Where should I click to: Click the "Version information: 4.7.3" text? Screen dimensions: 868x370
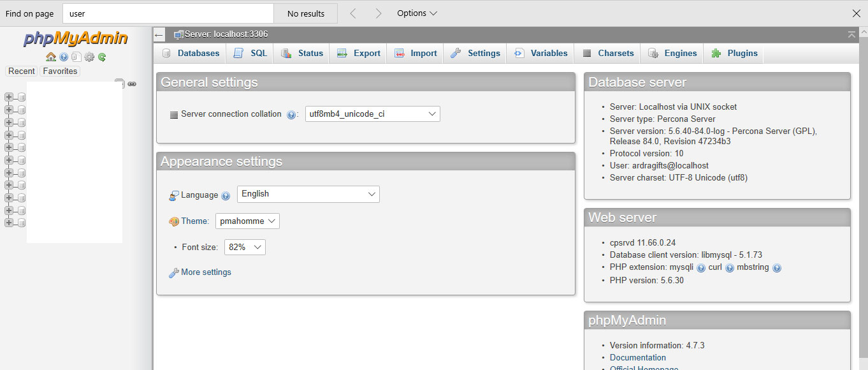[657, 346]
